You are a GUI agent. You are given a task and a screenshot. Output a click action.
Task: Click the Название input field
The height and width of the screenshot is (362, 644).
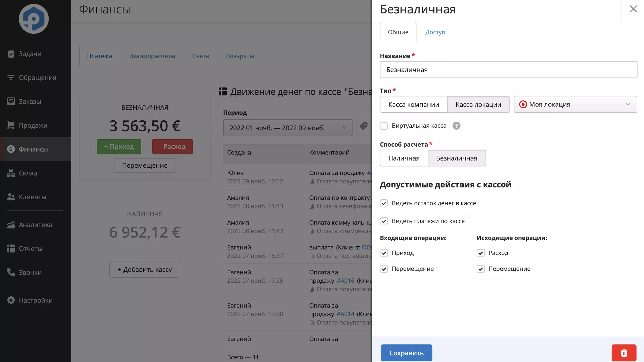coord(508,70)
